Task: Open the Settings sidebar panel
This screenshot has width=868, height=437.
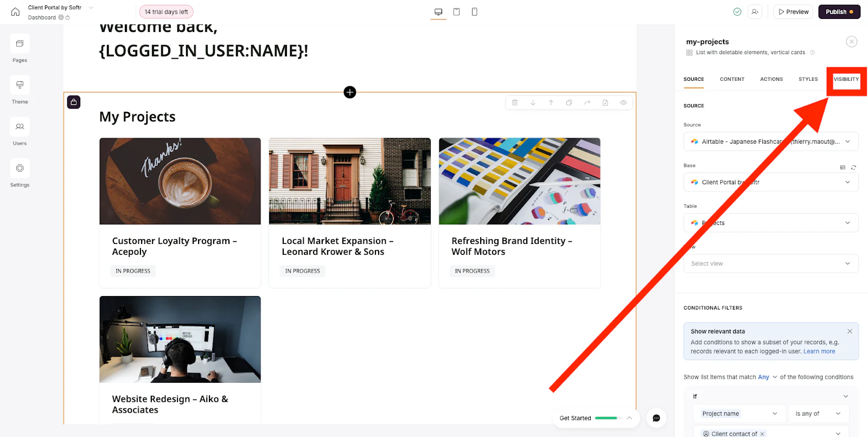Action: [20, 168]
